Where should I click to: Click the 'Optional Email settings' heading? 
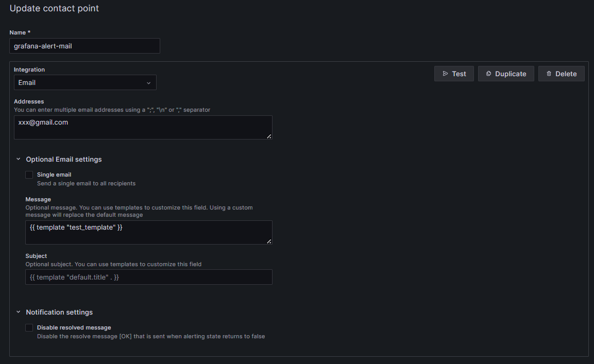tap(64, 159)
